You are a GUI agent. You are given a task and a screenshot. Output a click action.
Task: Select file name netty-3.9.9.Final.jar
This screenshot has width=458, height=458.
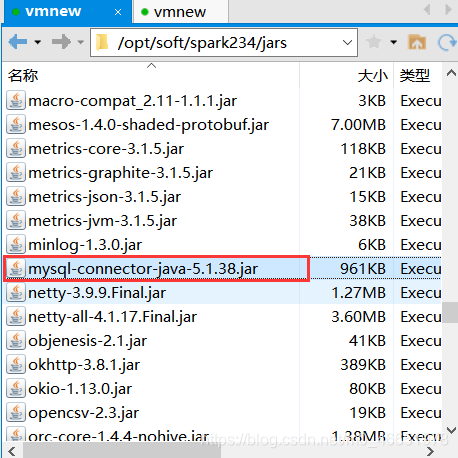pyautogui.click(x=97, y=293)
